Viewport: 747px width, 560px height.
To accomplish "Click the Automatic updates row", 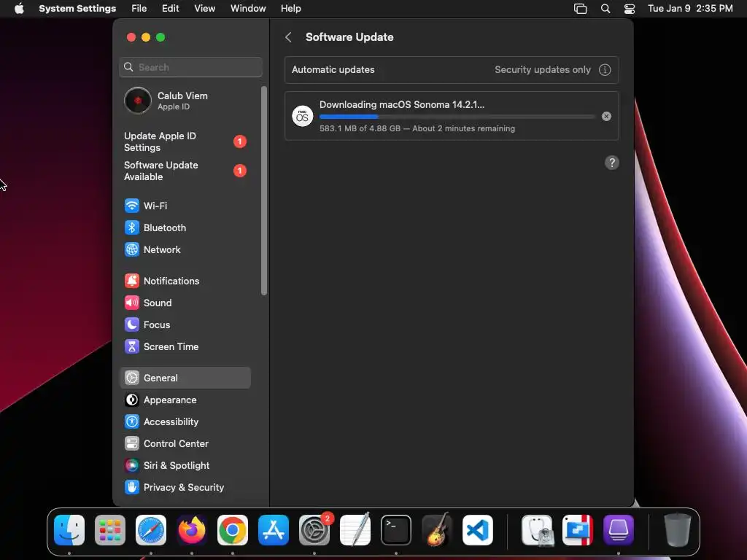I will tap(451, 69).
